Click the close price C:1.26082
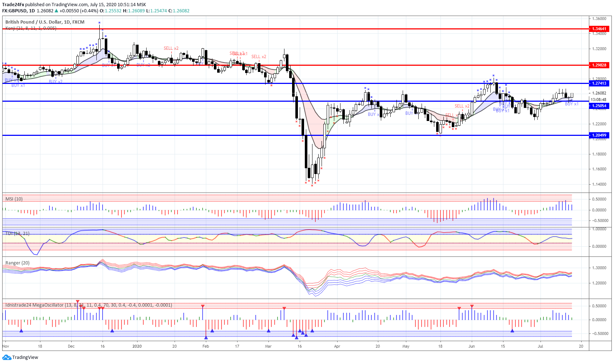The width and height of the screenshot is (614, 364). 179,11
